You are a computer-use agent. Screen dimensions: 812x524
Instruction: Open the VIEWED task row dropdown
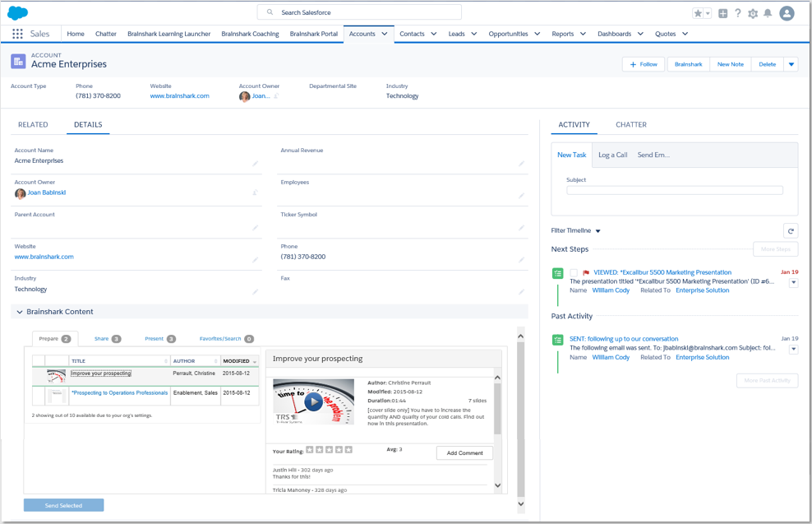[x=793, y=282]
